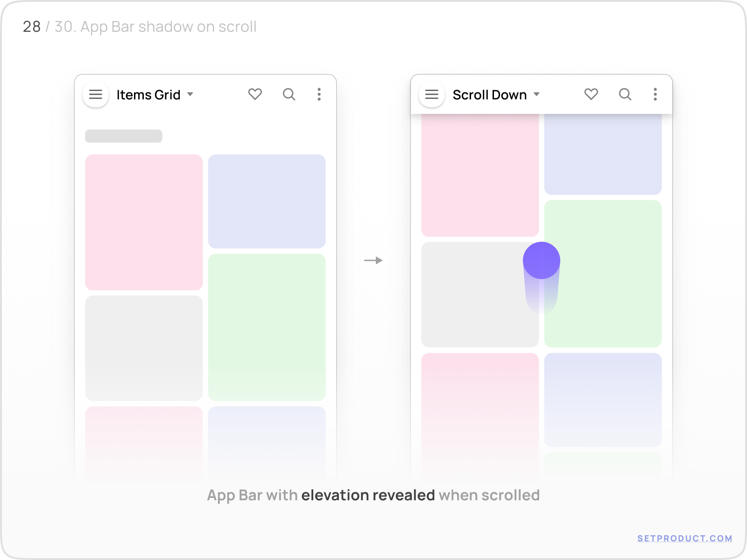
Task: Click the heart favorite icon in Items Grid bar
Action: click(255, 94)
